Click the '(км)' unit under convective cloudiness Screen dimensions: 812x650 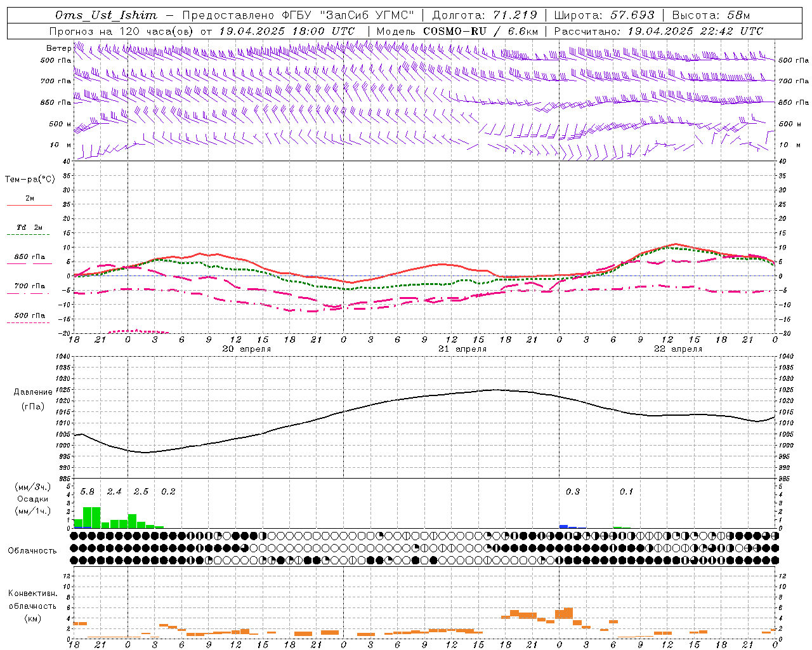point(32,618)
